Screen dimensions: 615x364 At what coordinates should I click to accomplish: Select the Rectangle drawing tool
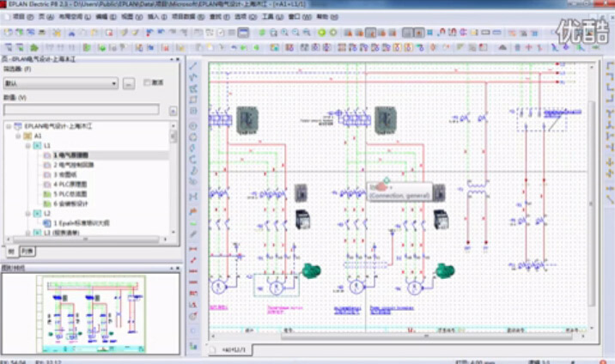coord(193,100)
